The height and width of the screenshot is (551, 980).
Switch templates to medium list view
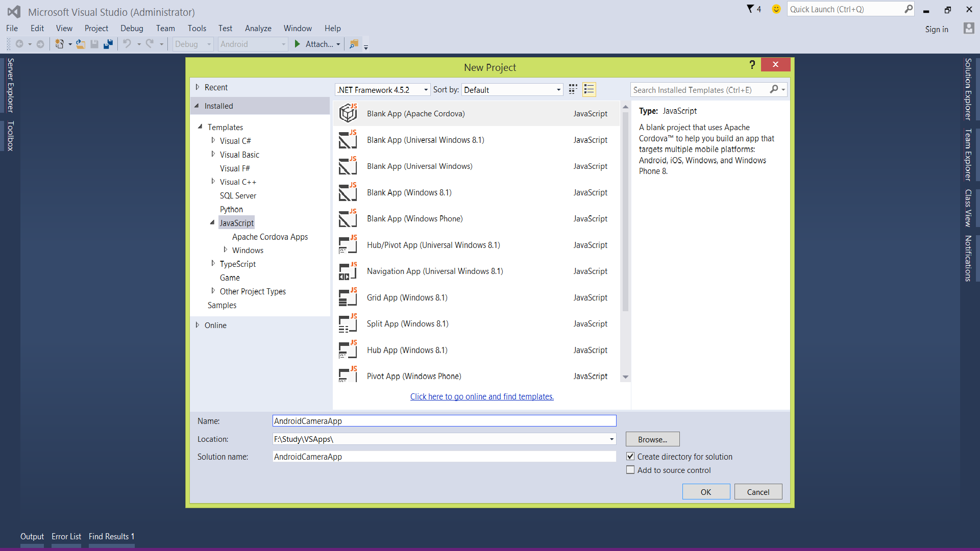tap(589, 90)
